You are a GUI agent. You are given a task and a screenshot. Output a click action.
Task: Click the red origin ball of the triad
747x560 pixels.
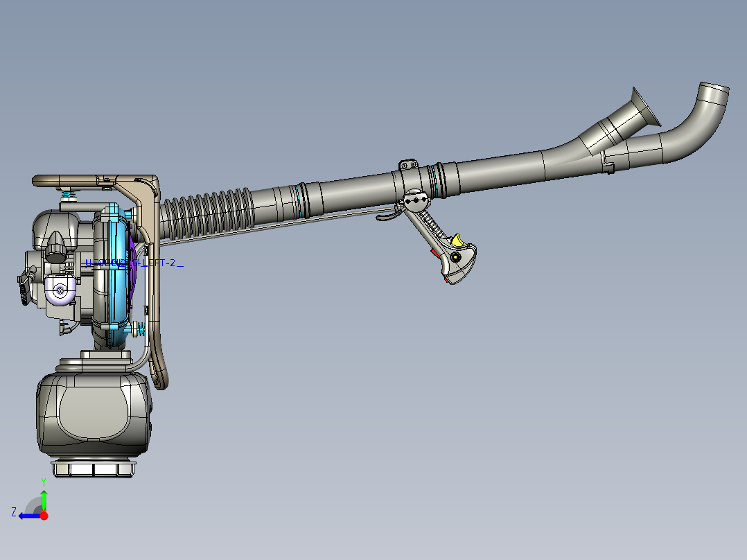[x=44, y=516]
